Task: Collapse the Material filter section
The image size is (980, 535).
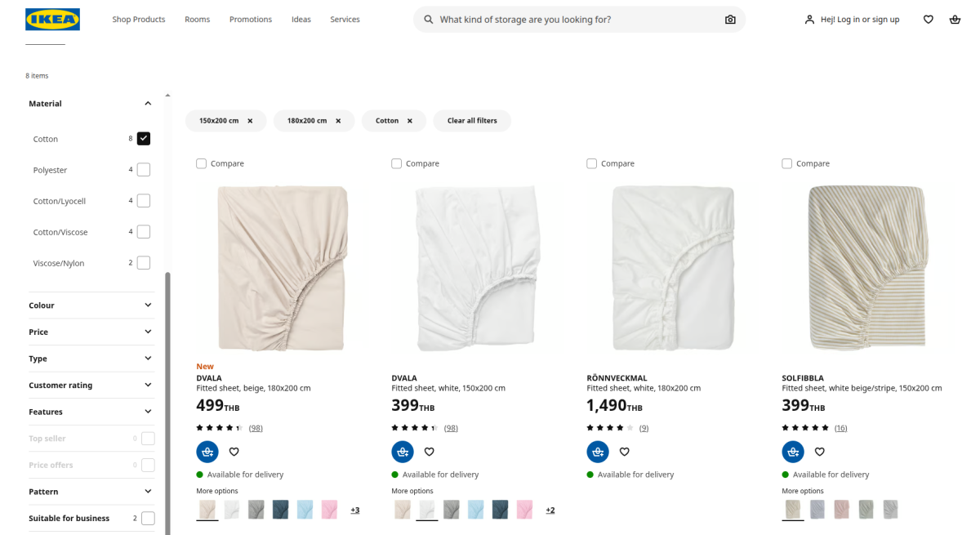Action: pyautogui.click(x=91, y=104)
